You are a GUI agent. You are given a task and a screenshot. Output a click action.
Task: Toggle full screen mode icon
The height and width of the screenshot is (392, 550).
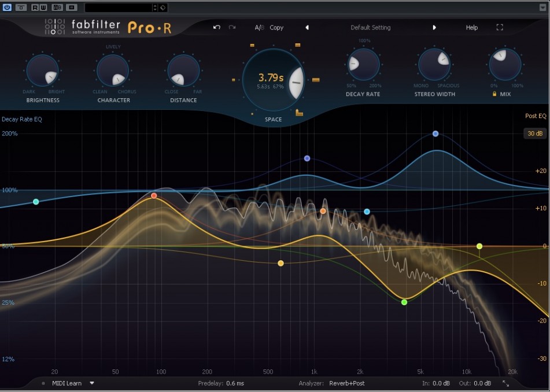coord(500,27)
